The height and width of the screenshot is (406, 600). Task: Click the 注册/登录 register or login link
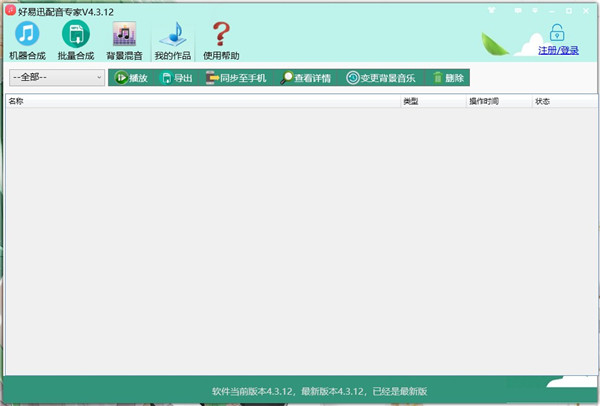click(x=560, y=49)
